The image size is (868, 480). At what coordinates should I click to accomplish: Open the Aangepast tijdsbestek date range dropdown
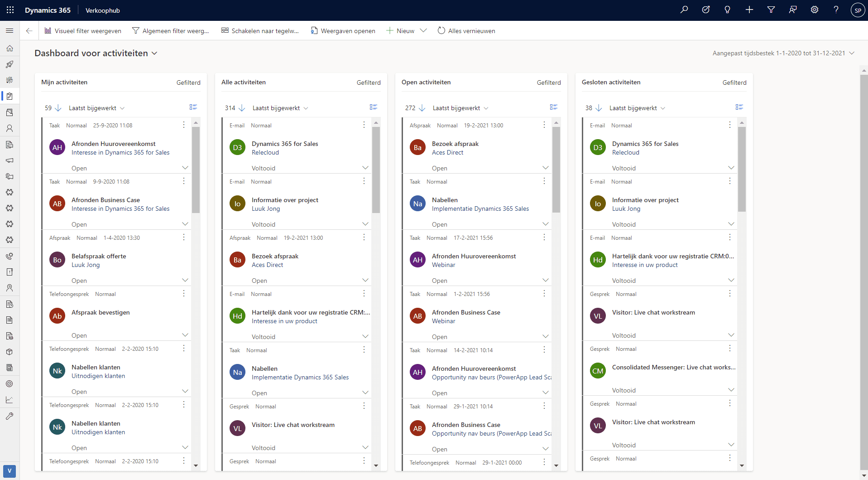point(783,53)
